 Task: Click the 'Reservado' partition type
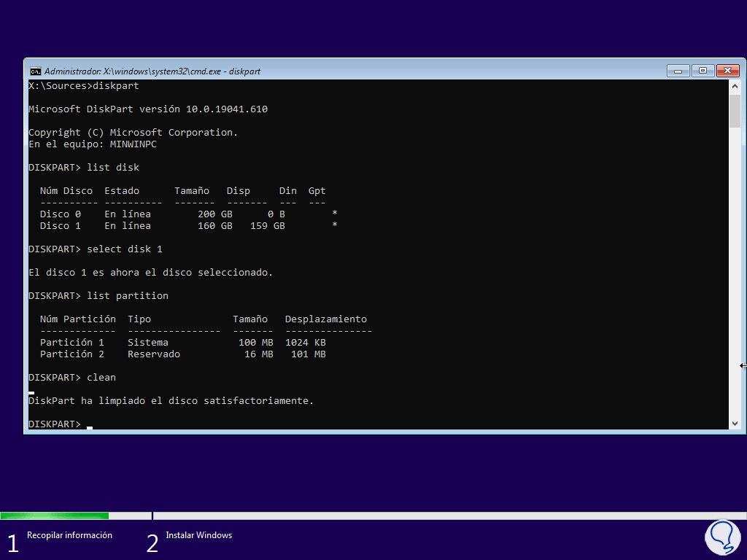(x=154, y=354)
